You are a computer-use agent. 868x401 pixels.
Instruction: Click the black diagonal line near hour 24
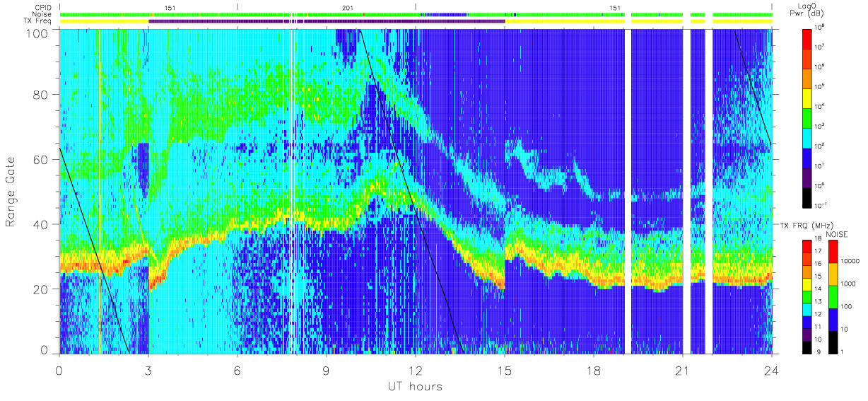(x=753, y=87)
